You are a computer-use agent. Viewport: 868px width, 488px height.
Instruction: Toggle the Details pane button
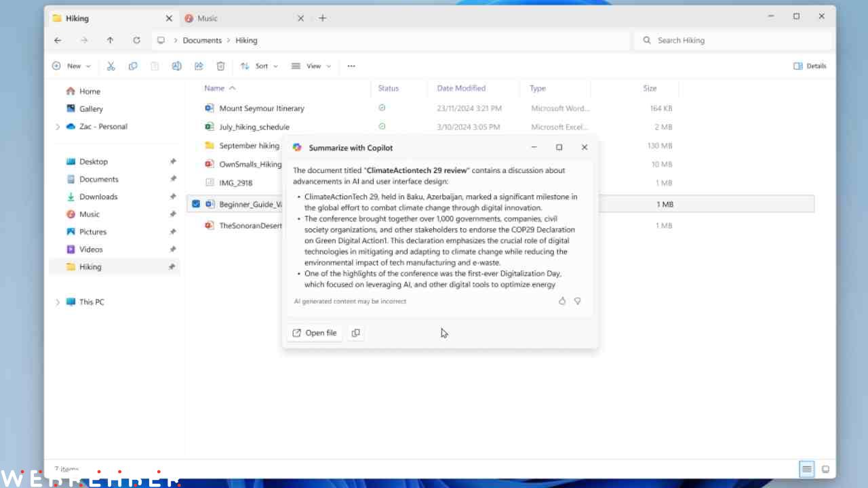[x=810, y=66]
